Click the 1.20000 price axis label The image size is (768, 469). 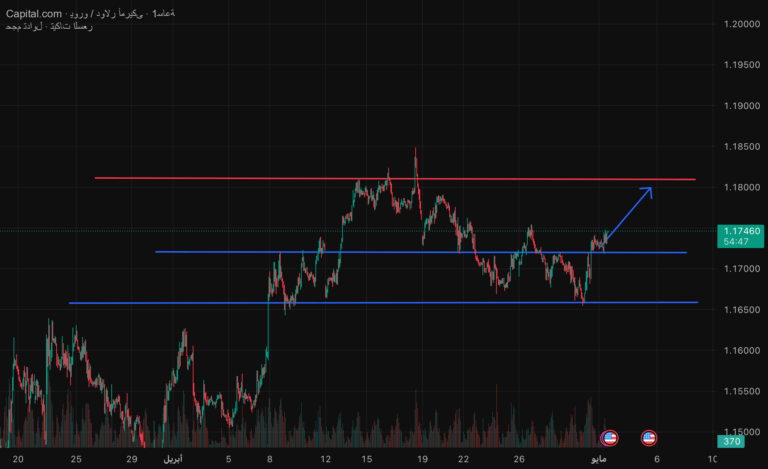pos(742,24)
